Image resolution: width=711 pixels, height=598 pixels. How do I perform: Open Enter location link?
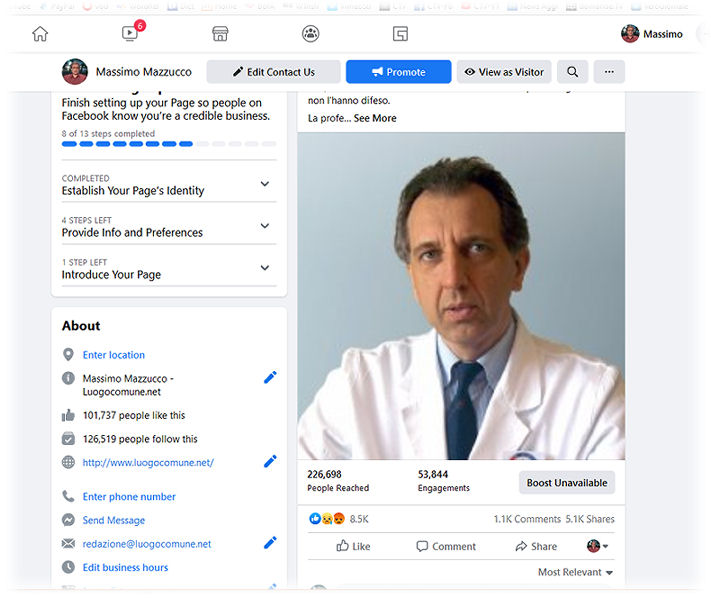click(x=113, y=355)
